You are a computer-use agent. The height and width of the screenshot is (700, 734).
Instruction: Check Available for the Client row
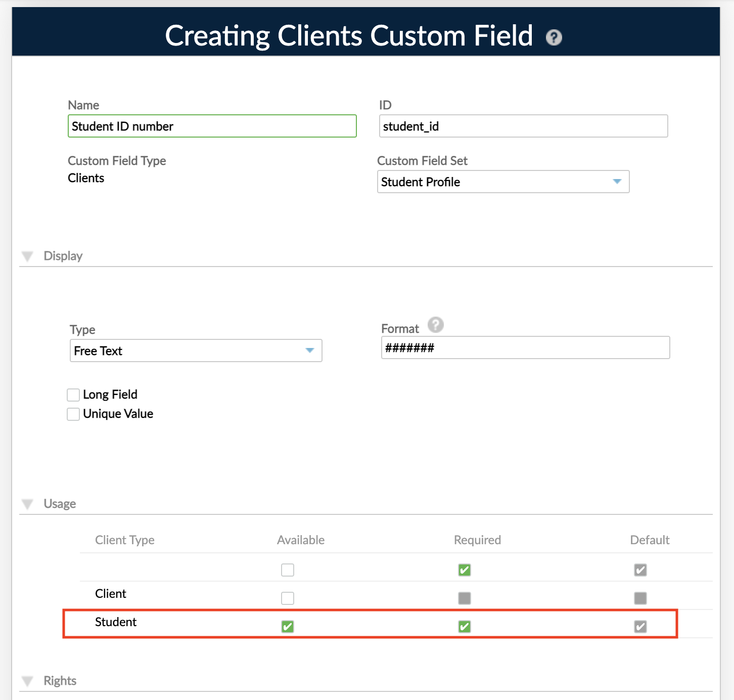(287, 598)
